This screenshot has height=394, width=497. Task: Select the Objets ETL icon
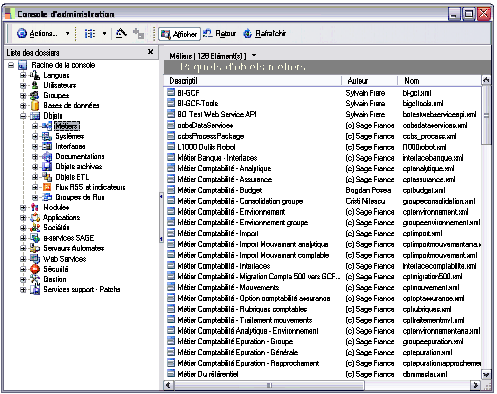pyautogui.click(x=47, y=177)
